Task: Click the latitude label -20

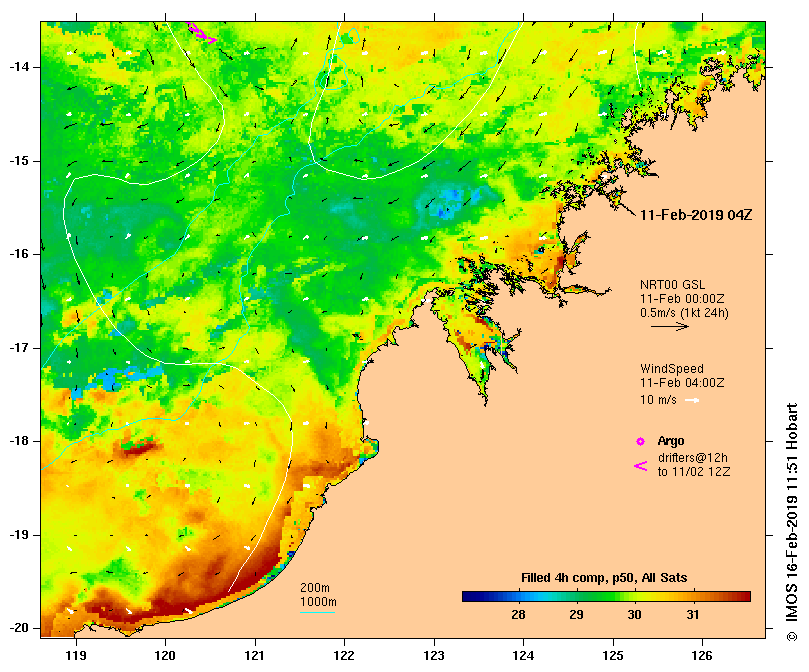Action: tap(19, 628)
